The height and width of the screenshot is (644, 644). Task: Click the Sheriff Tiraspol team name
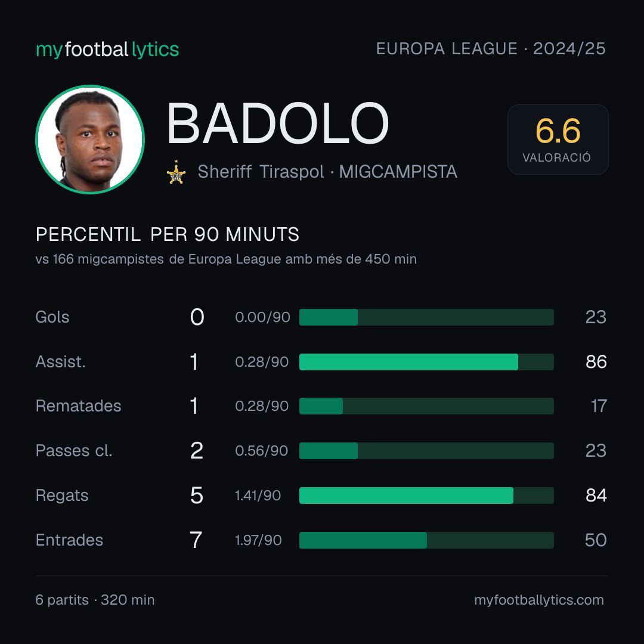coord(261,172)
